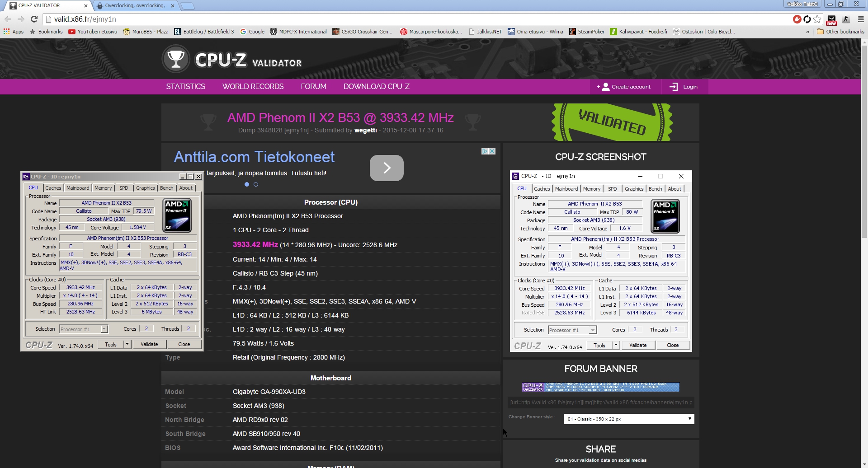Click the Login link
Screen dimensions: 868x468
(x=684, y=87)
